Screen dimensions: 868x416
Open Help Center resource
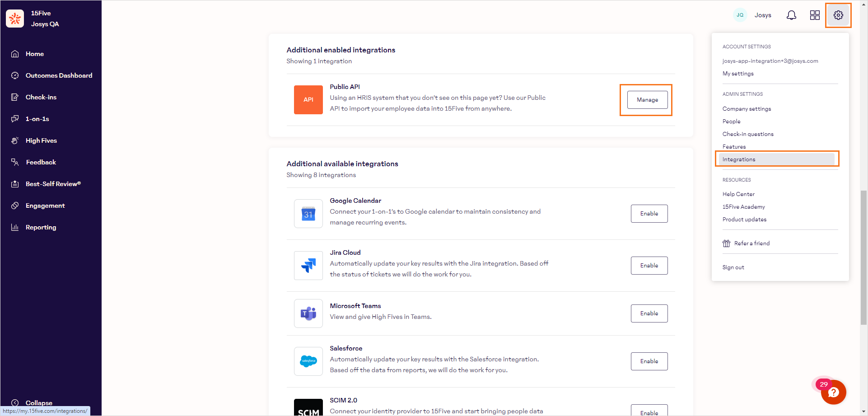pyautogui.click(x=738, y=194)
